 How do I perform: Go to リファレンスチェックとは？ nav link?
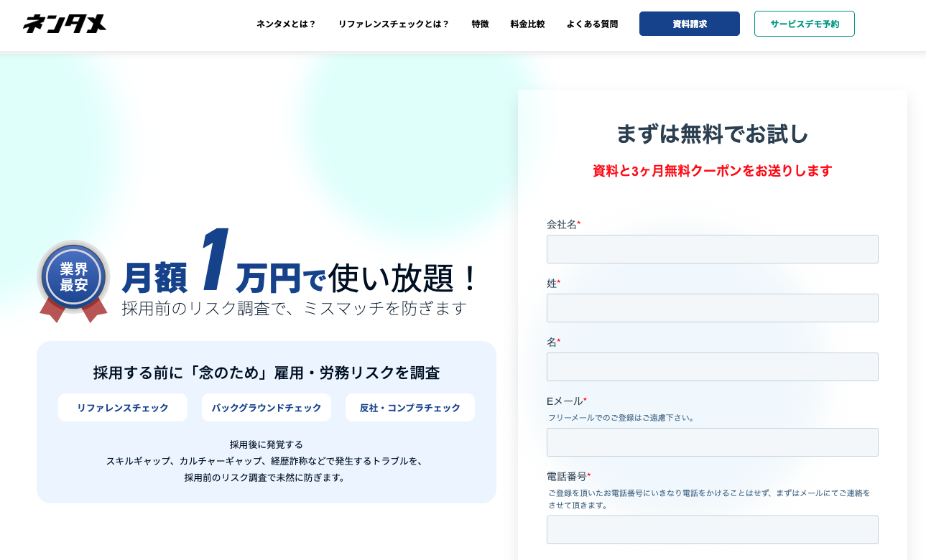[x=394, y=24]
